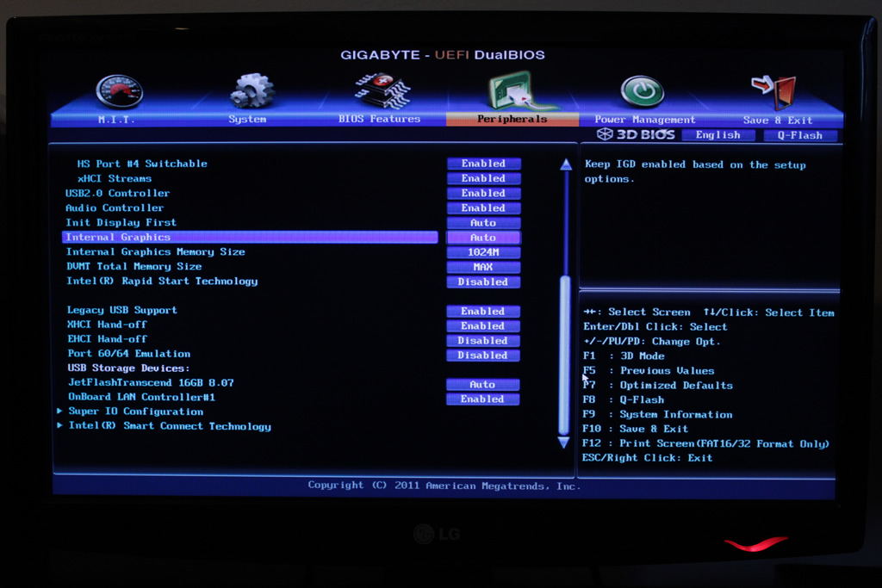Image resolution: width=882 pixels, height=588 pixels.
Task: Toggle Audio Controller Enabled value
Action: point(484,208)
